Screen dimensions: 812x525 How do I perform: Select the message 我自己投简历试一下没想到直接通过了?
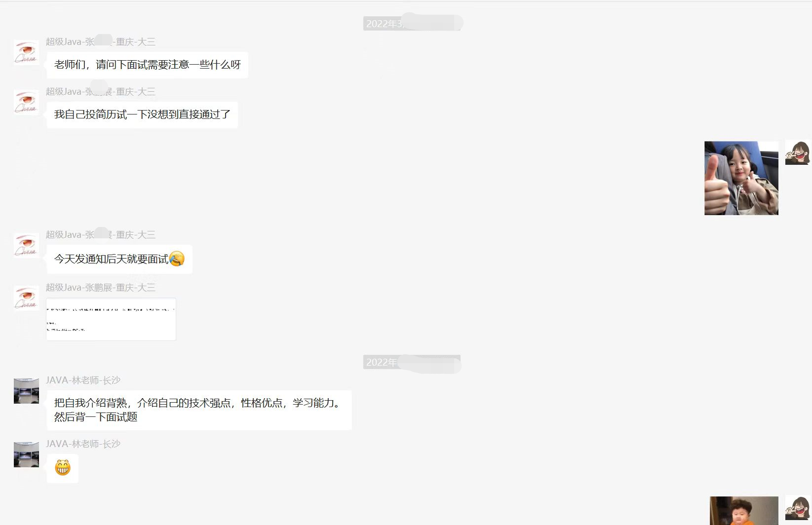pyautogui.click(x=142, y=114)
